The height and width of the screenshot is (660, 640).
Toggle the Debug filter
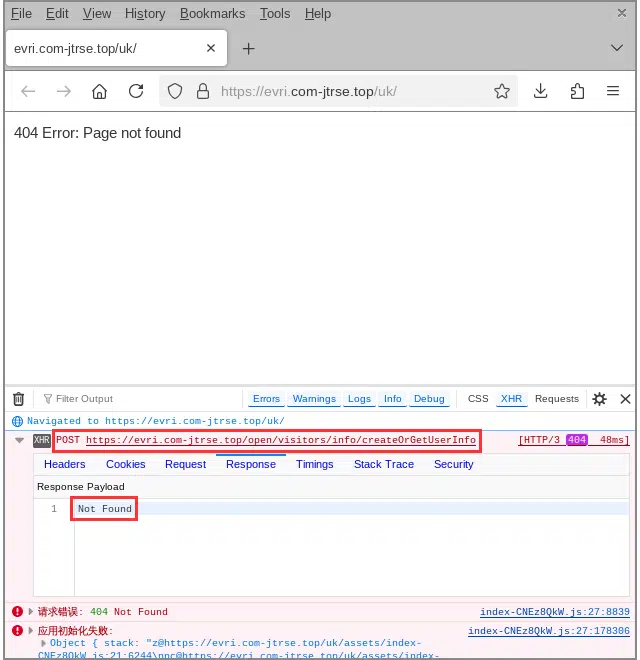(x=429, y=399)
